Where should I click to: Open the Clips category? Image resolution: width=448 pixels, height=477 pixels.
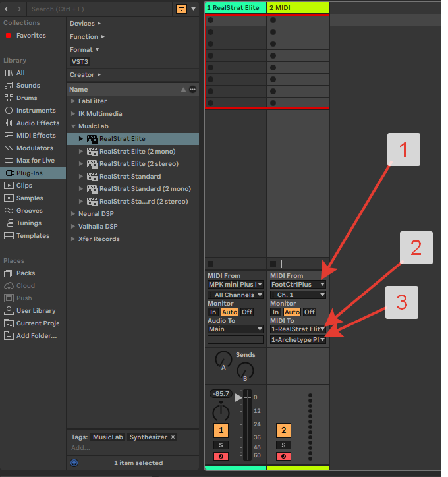point(24,185)
